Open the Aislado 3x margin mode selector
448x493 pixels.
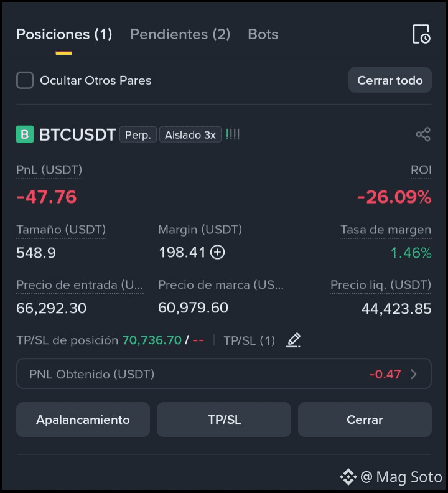(190, 135)
